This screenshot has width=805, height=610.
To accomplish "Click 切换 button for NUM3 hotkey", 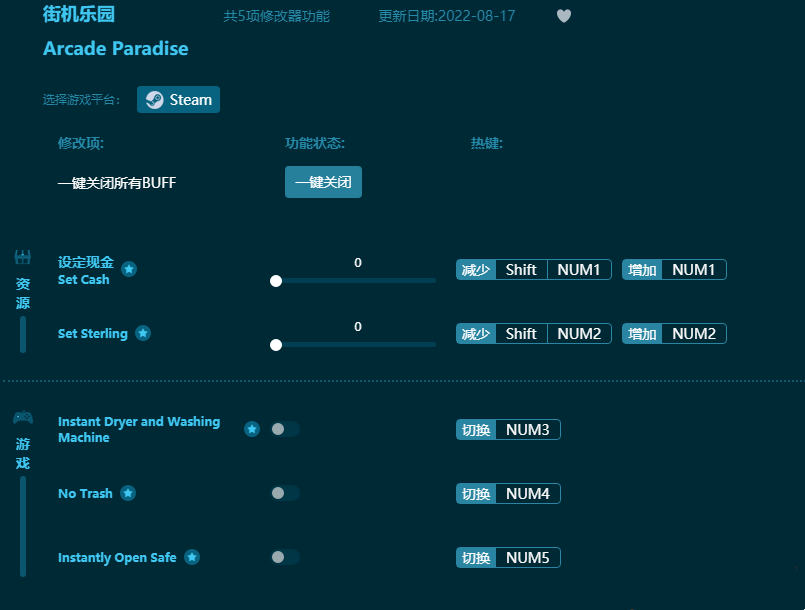I will click(476, 430).
